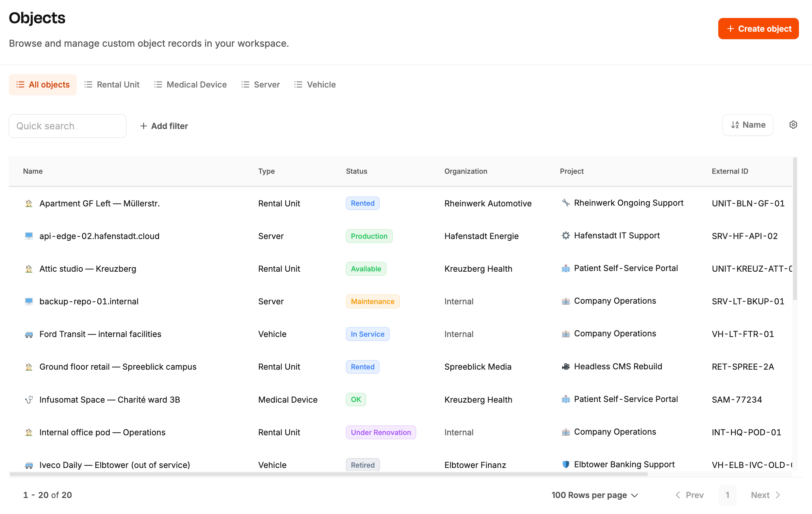This screenshot has width=812, height=514.
Task: Click the gear icon beside Hafenstadt IT Support
Action: coord(565,235)
